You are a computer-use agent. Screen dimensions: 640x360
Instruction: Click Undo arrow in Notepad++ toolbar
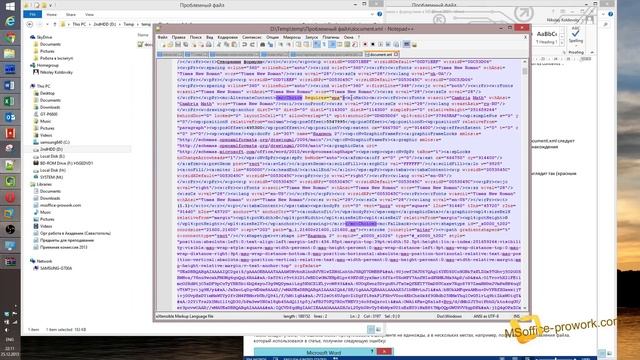244,44
